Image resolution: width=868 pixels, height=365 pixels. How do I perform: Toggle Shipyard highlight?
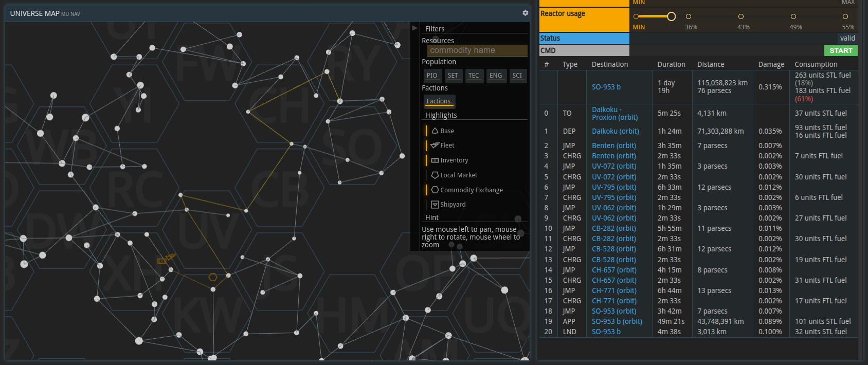tap(448, 205)
